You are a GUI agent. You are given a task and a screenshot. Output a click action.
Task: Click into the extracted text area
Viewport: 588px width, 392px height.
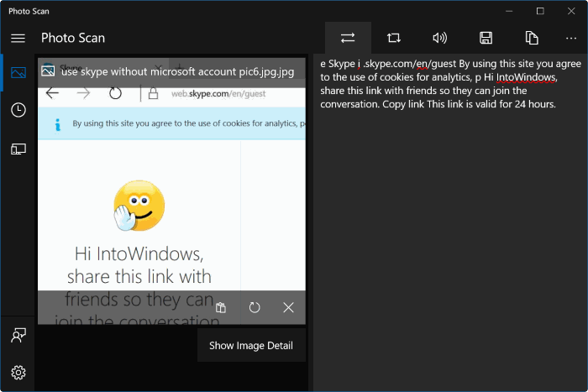[450, 223]
